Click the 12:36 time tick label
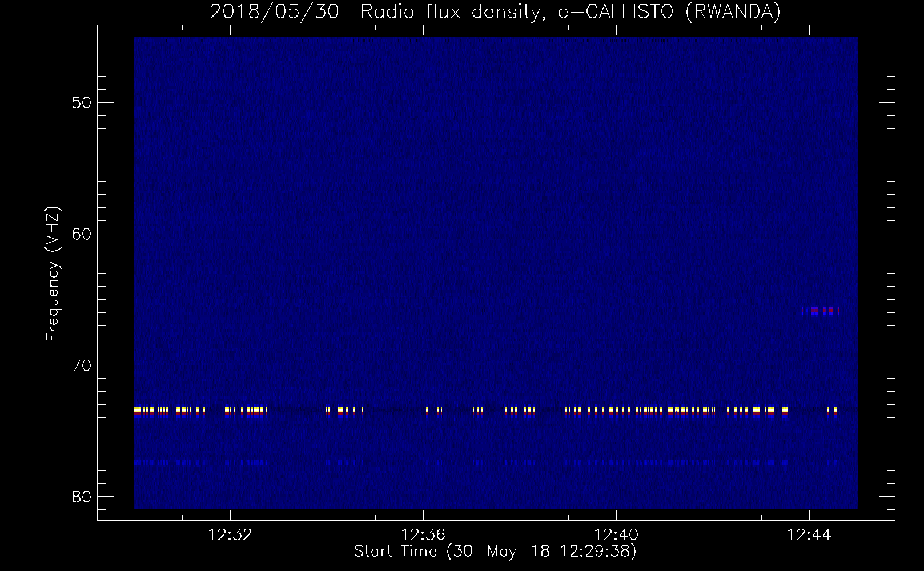 click(x=423, y=535)
